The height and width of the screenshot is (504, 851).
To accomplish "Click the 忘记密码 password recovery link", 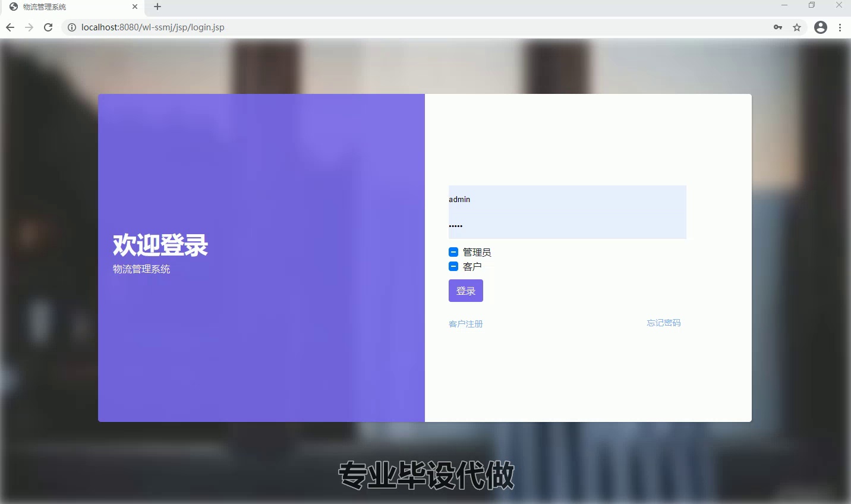I will [663, 323].
